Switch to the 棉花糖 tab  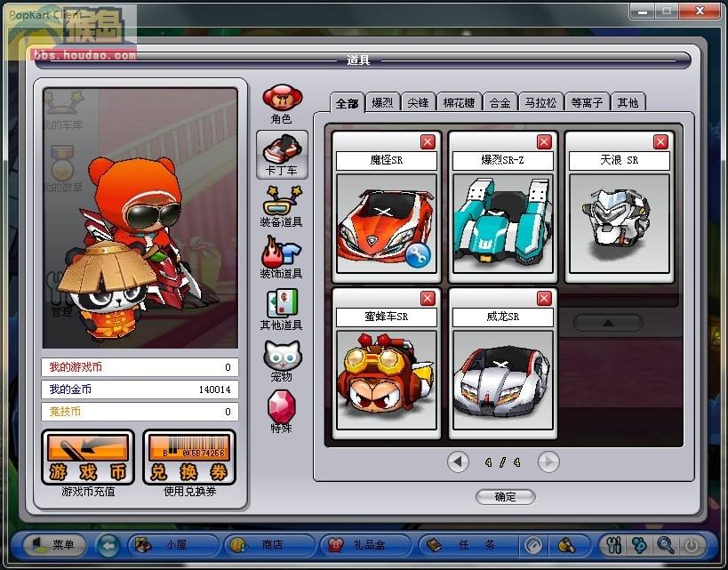coord(460,102)
